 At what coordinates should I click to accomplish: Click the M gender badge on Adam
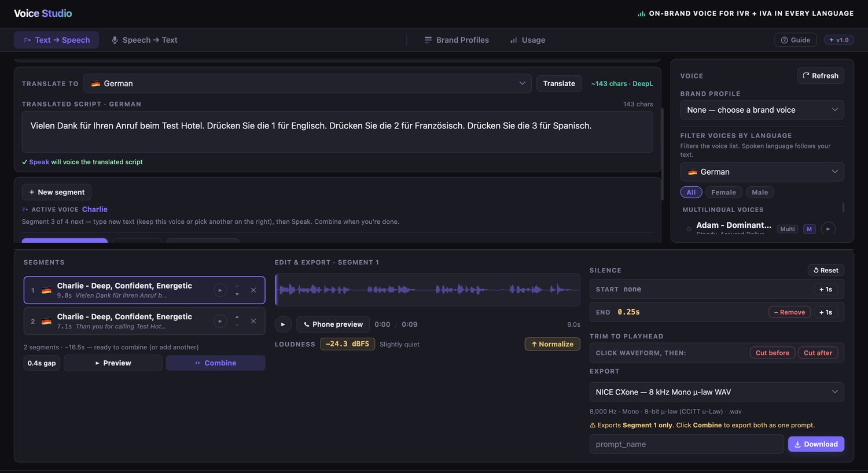pos(809,229)
